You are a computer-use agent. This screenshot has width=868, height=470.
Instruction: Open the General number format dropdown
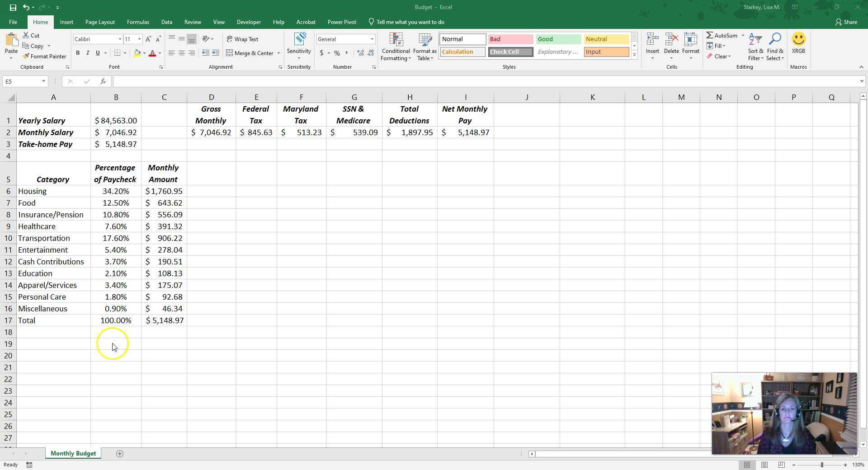tap(371, 39)
